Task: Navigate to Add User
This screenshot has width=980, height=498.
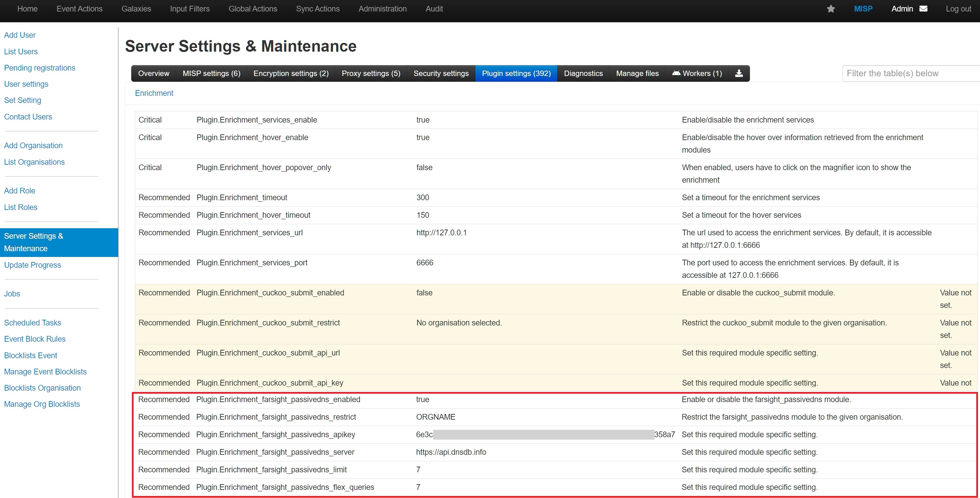Action: pyautogui.click(x=20, y=35)
